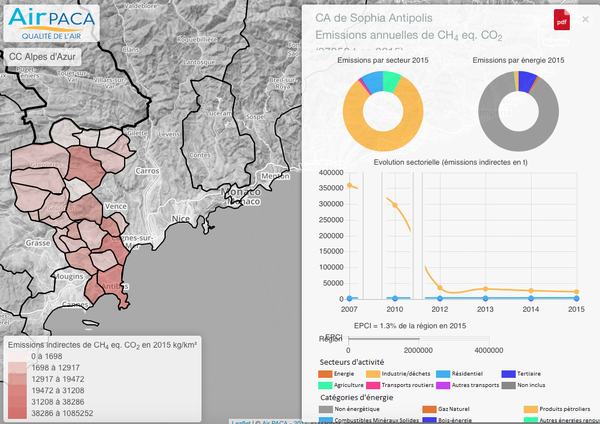Close the Sophia Antipolis emissions panel
The image size is (600, 424).
tap(585, 20)
